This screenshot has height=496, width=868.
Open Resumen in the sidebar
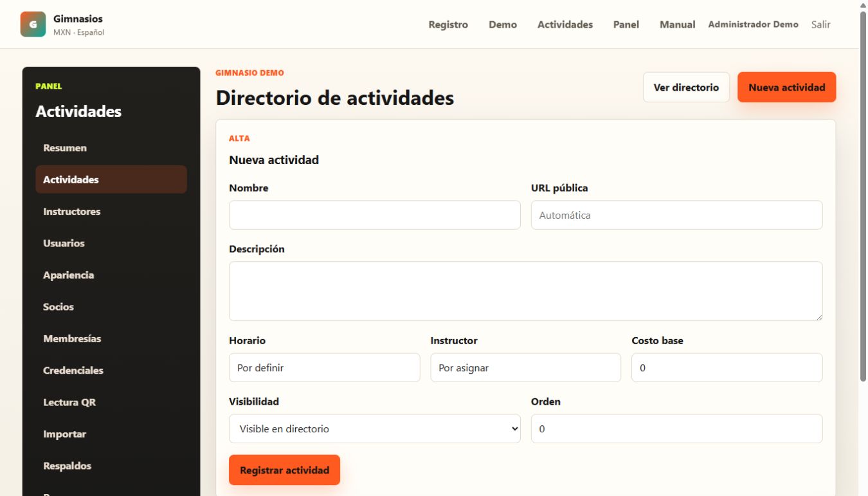(111, 148)
